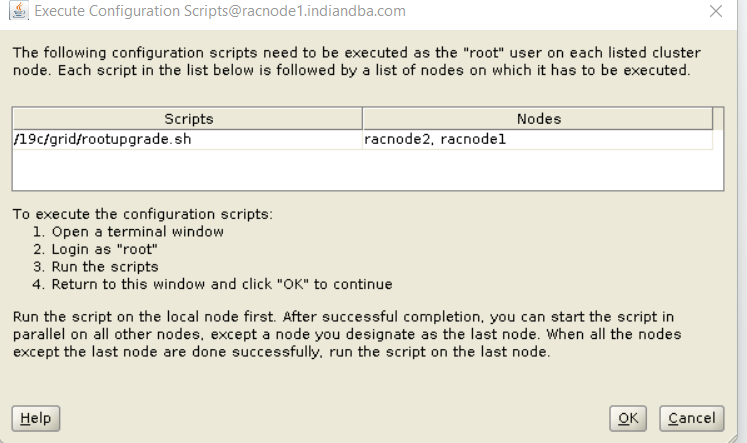Image resolution: width=747 pixels, height=443 pixels.
Task: Click the Nodes column header
Action: [x=538, y=119]
